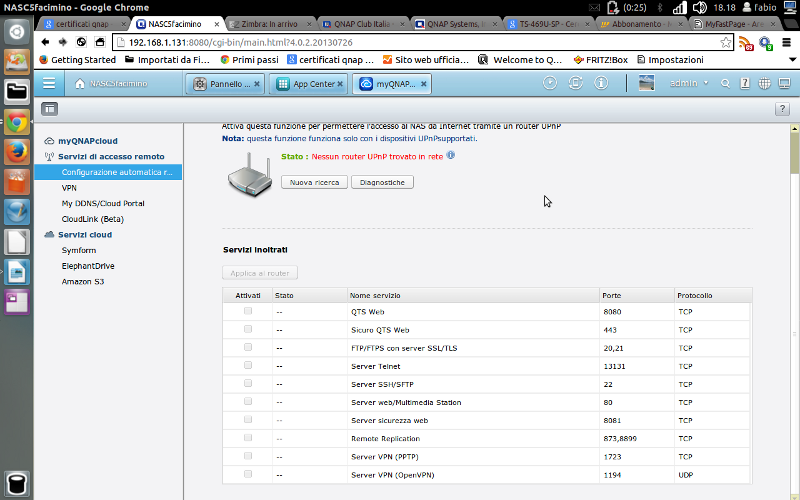Click the blue sidebar toggle icon
The width and height of the screenshot is (800, 500).
click(x=49, y=108)
